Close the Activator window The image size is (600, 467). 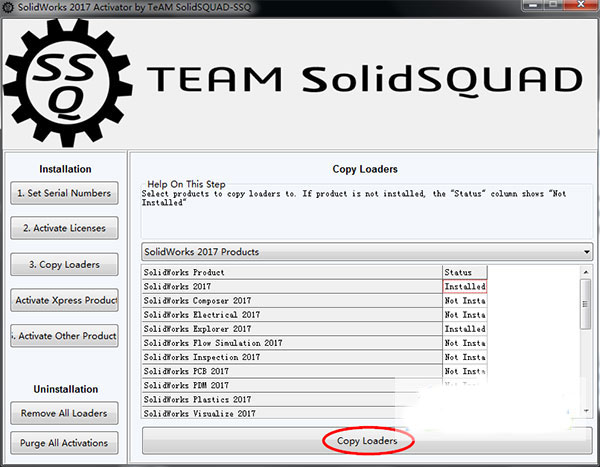(x=580, y=5)
